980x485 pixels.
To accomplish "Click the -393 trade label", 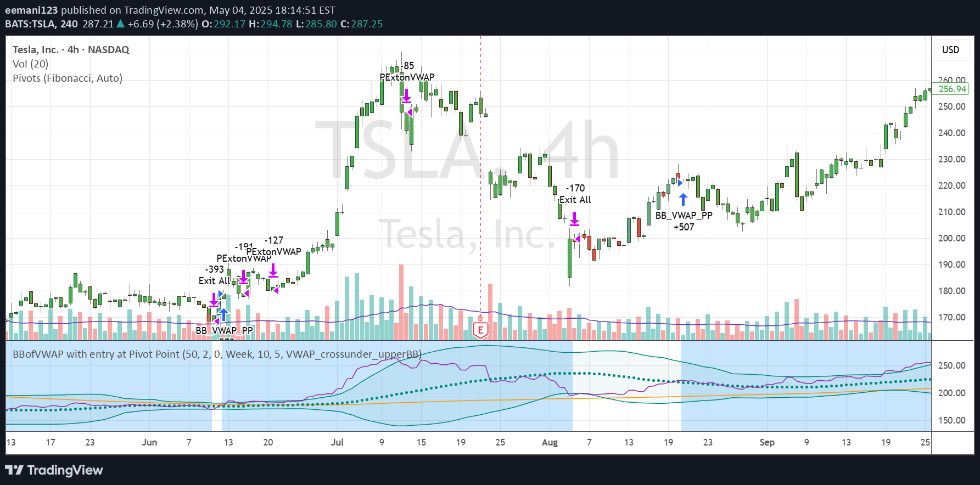I will [215, 269].
